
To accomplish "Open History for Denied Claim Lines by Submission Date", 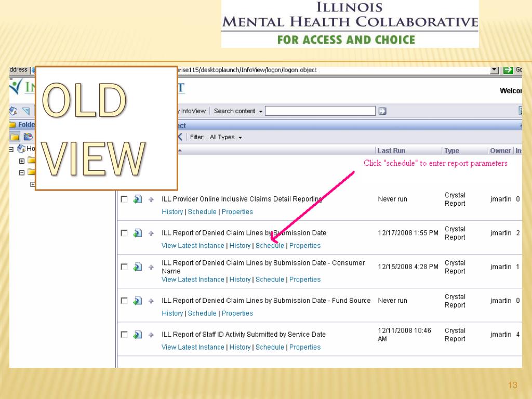I will [x=240, y=246].
